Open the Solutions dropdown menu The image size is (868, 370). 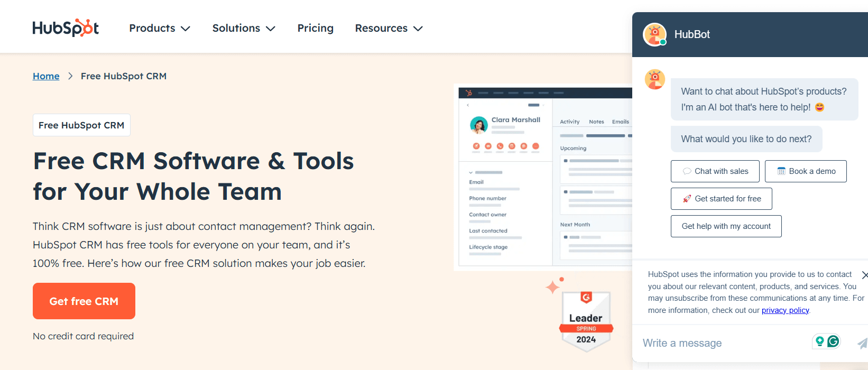pyautogui.click(x=244, y=28)
